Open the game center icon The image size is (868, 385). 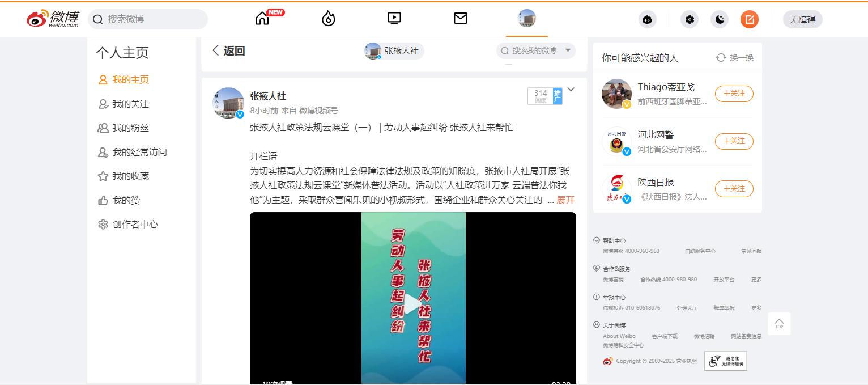coord(648,19)
